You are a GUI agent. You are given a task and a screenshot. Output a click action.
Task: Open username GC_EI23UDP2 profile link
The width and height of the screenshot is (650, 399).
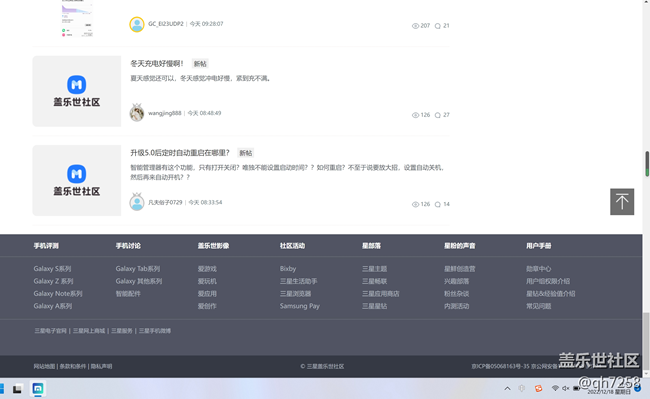tap(166, 24)
